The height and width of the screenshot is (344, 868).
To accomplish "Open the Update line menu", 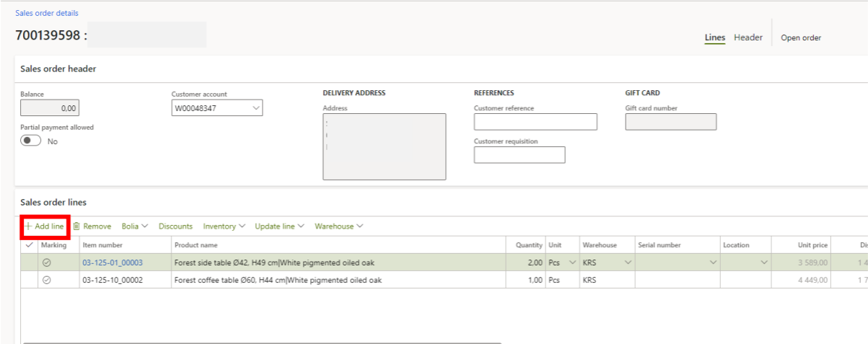I will [x=279, y=226].
